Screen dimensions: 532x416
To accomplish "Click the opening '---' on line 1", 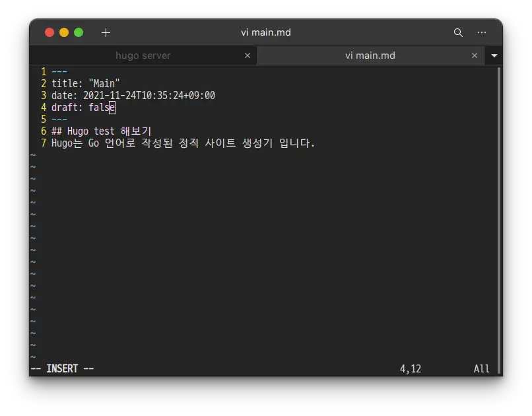I will tap(59, 71).
